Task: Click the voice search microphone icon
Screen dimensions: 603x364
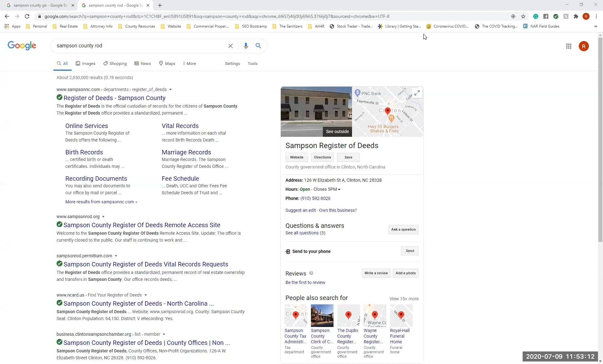Action: pyautogui.click(x=246, y=46)
